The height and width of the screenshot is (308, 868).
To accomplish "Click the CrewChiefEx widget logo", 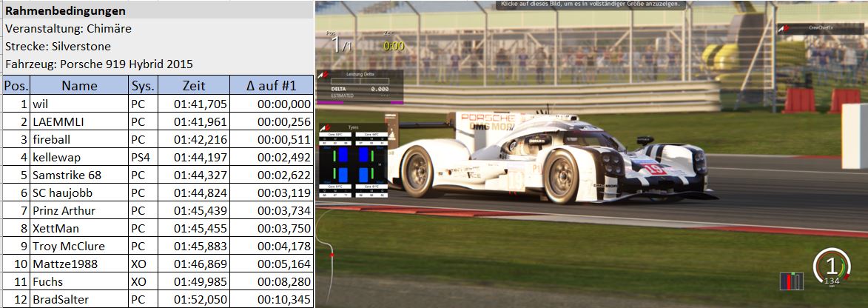I will (x=784, y=28).
